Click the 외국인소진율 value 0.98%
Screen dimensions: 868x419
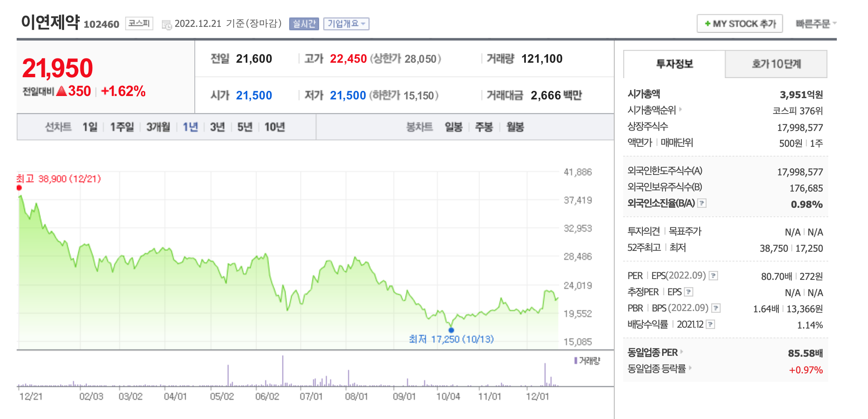(x=806, y=204)
